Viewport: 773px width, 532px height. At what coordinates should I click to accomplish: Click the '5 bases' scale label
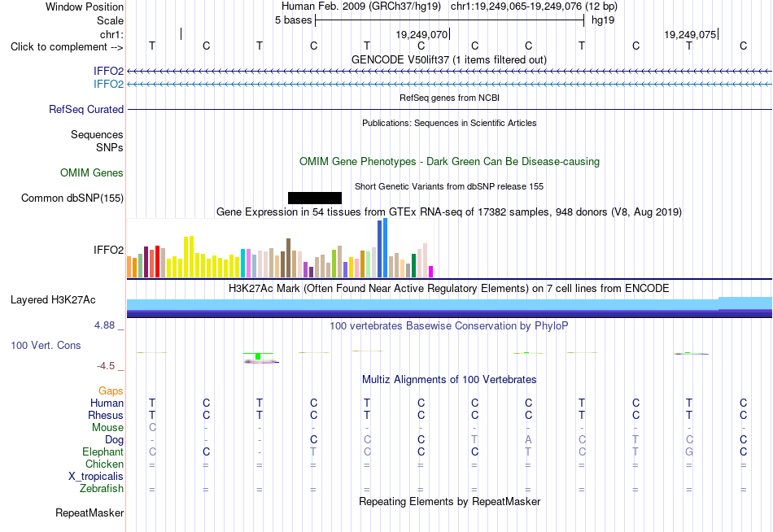293,20
